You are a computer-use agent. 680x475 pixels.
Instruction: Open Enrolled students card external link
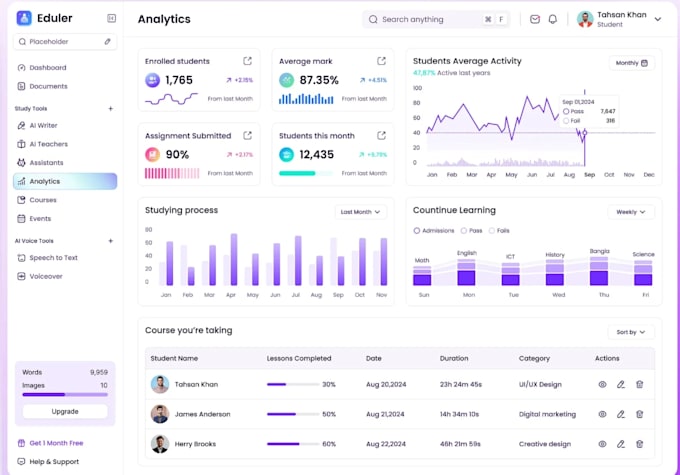pos(247,61)
